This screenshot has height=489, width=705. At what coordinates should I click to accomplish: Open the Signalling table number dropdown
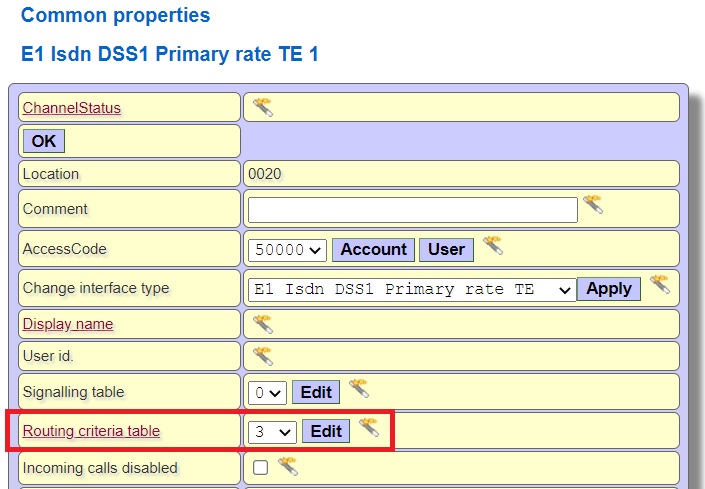pos(267,393)
